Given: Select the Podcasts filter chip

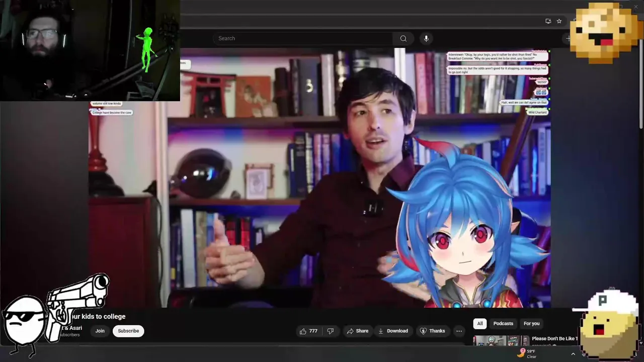Looking at the screenshot, I should point(503,323).
